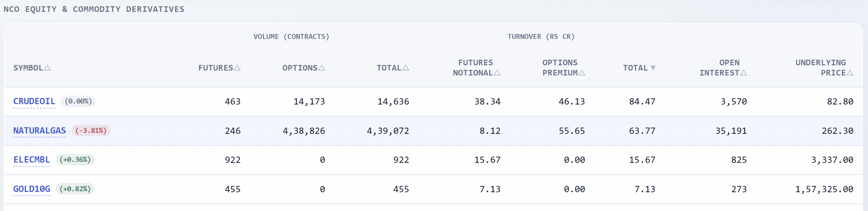
Task: Sort Futures Notional using triangle icon
Action: pos(498,73)
